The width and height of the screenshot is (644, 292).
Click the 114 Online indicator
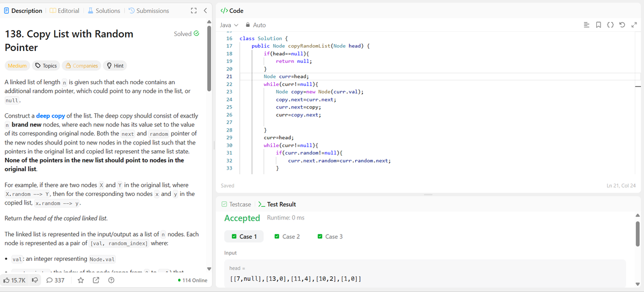[x=193, y=280]
